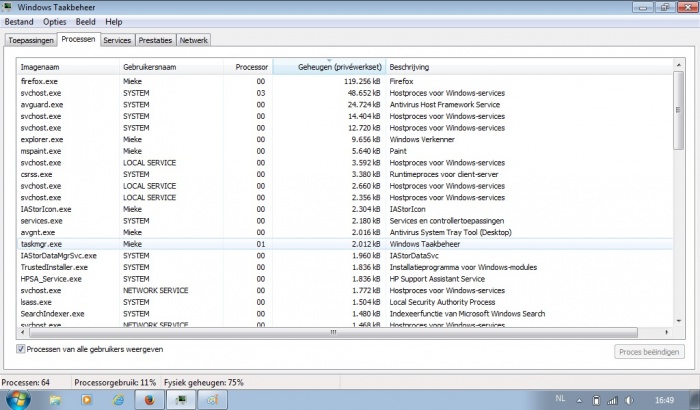Open the Beeld menu

pyautogui.click(x=85, y=22)
